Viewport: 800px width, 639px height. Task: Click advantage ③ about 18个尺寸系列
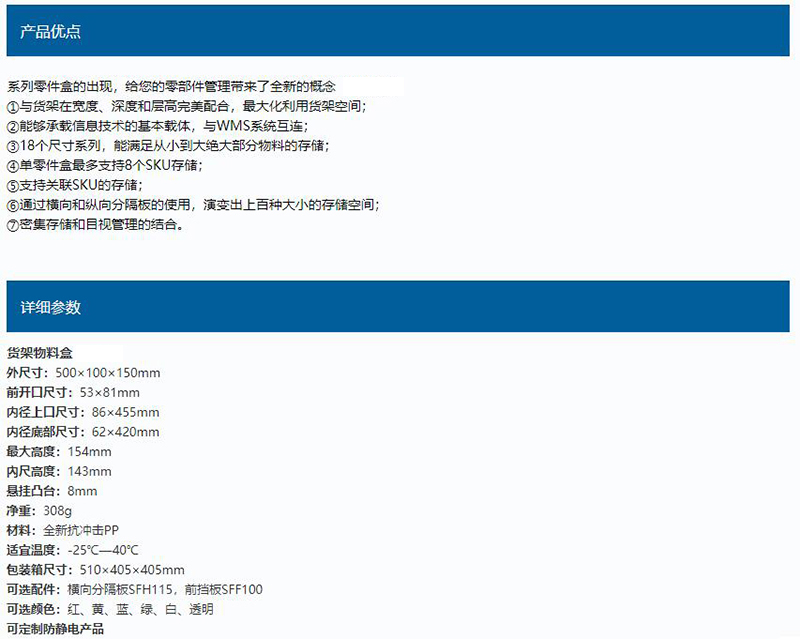click(167, 146)
